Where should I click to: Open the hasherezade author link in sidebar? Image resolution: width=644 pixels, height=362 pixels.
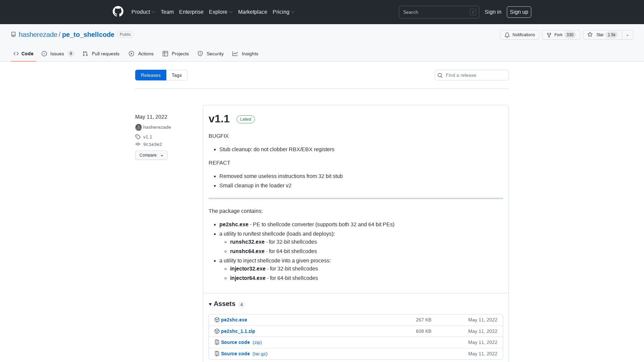pyautogui.click(x=157, y=127)
